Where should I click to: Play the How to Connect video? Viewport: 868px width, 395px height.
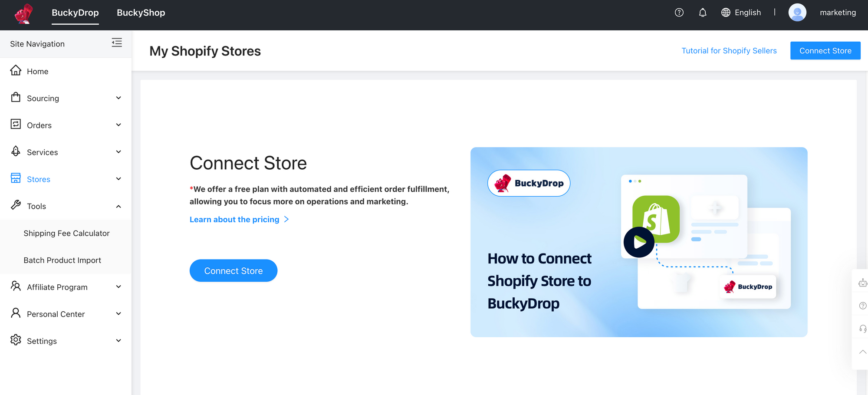click(639, 242)
